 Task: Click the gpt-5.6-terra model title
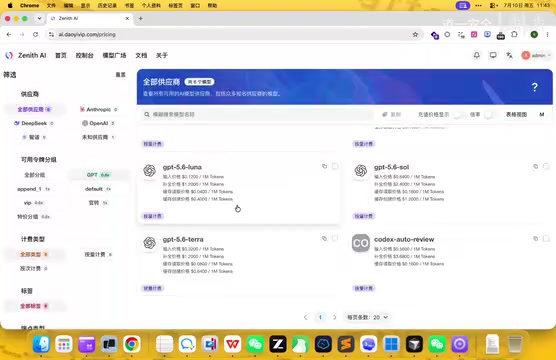[x=183, y=239]
